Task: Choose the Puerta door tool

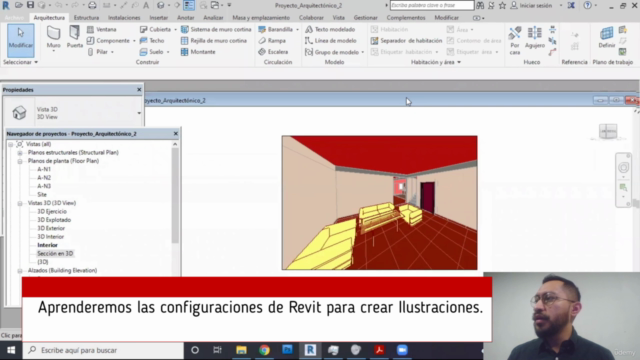Action: [75, 38]
